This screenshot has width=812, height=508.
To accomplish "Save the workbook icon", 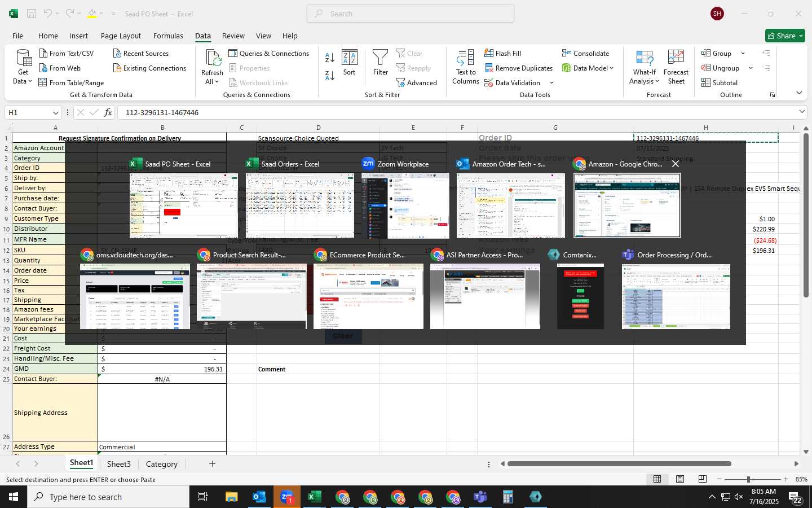I will pos(32,14).
